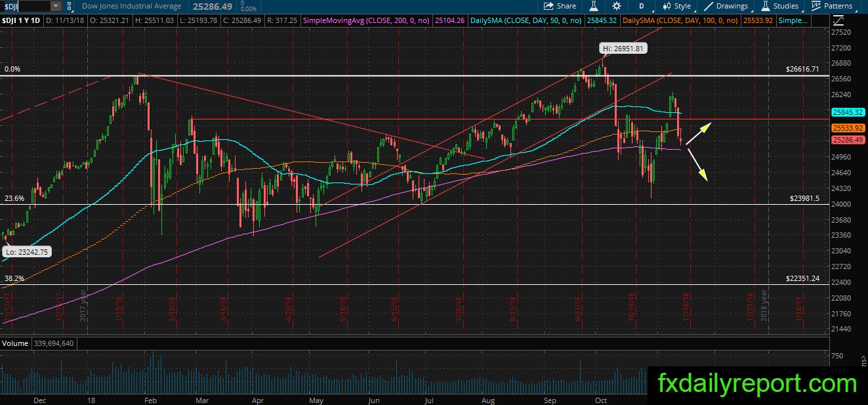Open the flask tools icon beside Share
Screen dimensions: 868x405
click(593, 6)
